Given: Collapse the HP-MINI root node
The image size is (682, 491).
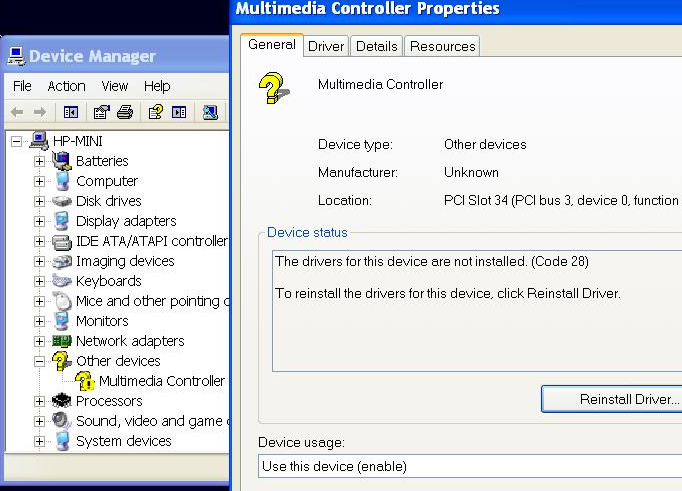Looking at the screenshot, I should [16, 141].
